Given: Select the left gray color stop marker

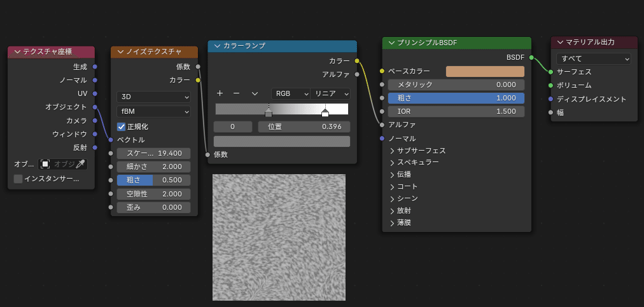Looking at the screenshot, I should click(268, 113).
